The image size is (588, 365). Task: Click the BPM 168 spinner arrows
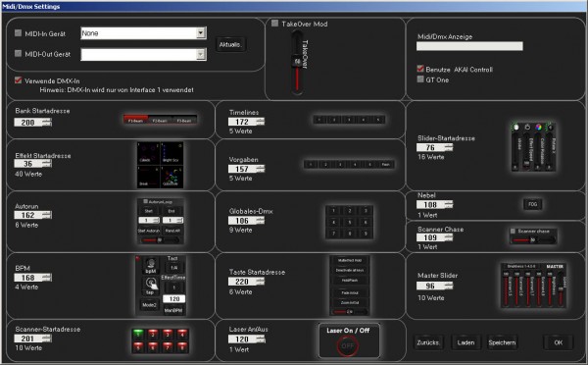[46, 278]
